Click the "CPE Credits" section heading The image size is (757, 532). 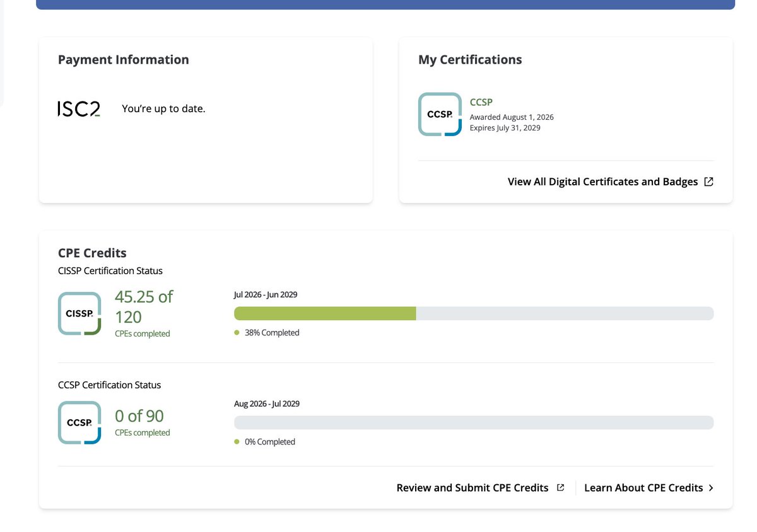point(92,253)
